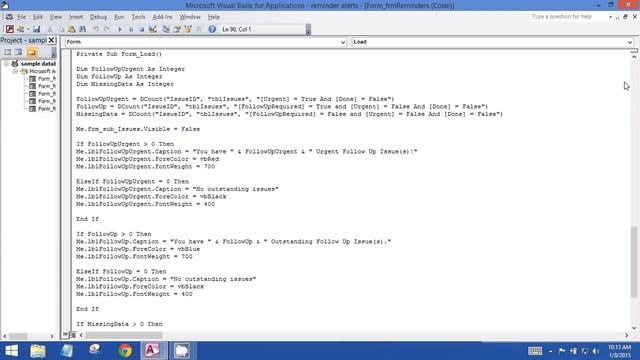Viewport: 640px width, 360px height.
Task: Open Project Explorer via toolbar icon
Action: pyautogui.click(x=166, y=29)
